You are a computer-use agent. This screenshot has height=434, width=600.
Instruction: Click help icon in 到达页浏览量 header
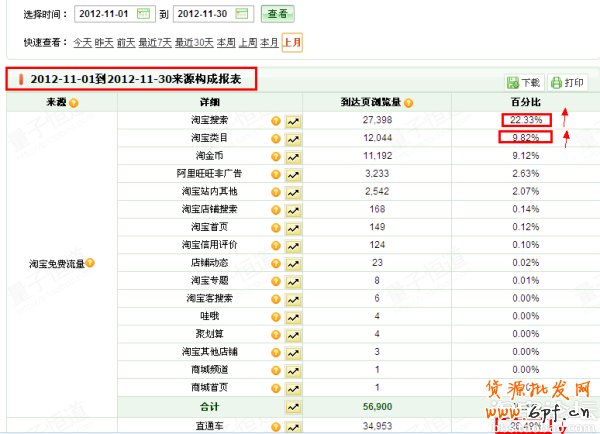click(408, 103)
